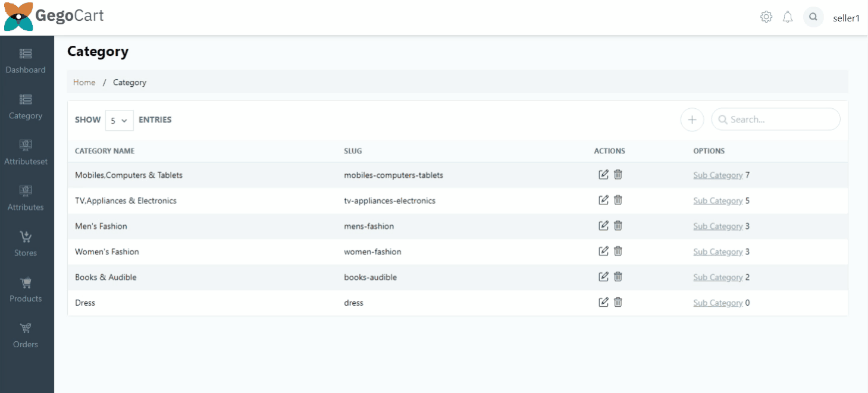Open the settings gear icon in header

(x=766, y=17)
